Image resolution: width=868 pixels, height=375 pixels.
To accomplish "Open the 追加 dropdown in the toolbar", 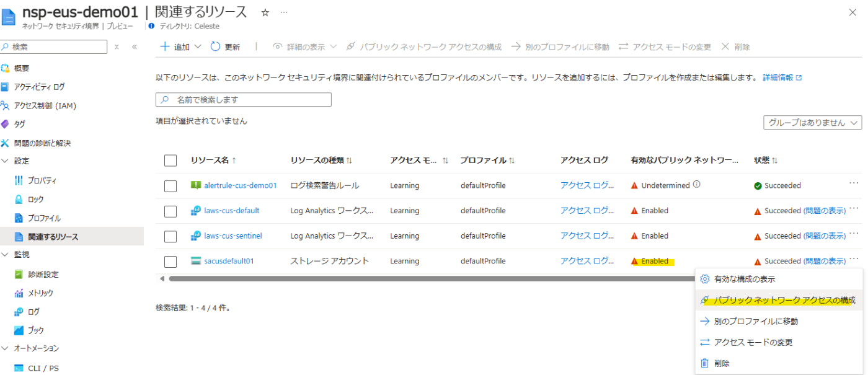I will point(181,46).
